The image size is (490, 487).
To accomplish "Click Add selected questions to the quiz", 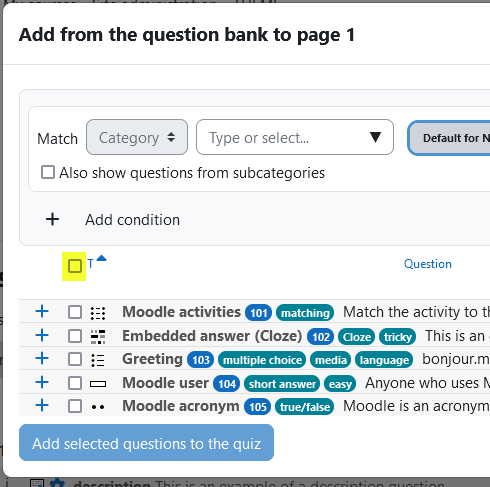I will (x=146, y=443).
